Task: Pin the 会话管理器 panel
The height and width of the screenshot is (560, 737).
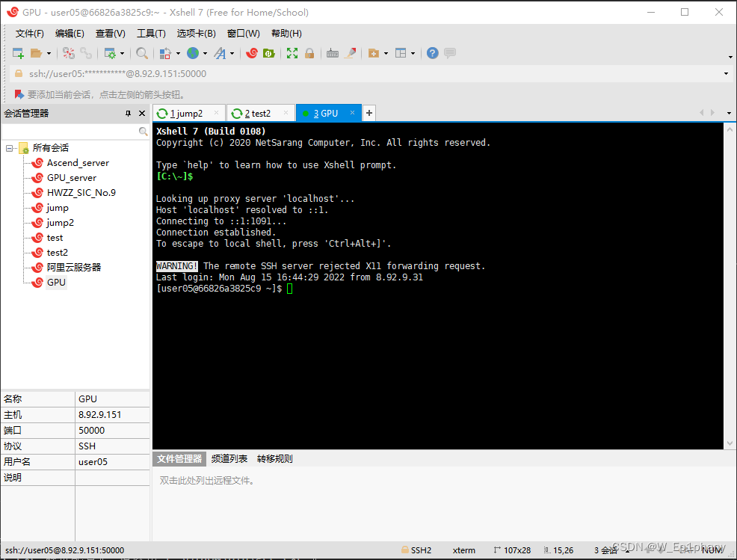Action: [x=129, y=113]
